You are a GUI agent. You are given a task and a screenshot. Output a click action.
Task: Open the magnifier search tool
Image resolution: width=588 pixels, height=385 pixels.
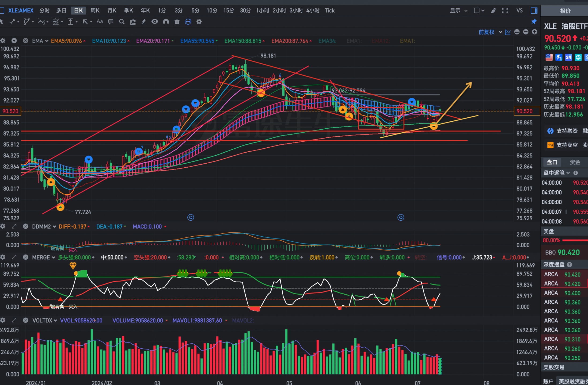(x=122, y=22)
